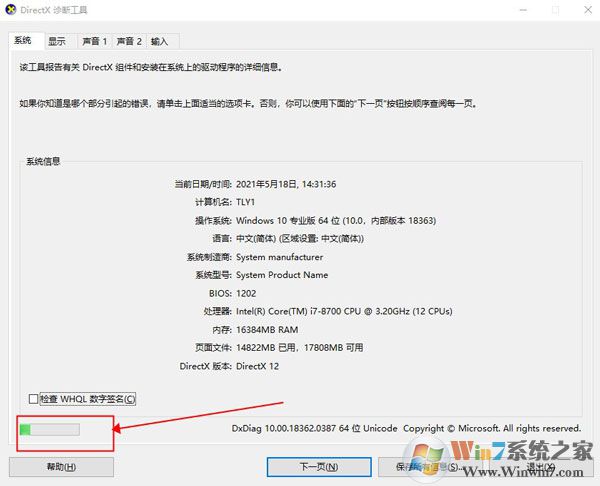Click the green loading progress bar
The height and width of the screenshot is (486, 600).
point(50,430)
